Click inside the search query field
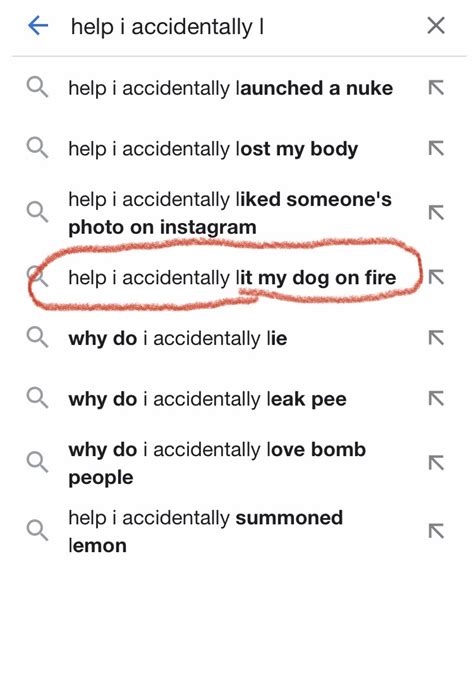Image resolution: width=474 pixels, height=688 pixels. (x=237, y=26)
